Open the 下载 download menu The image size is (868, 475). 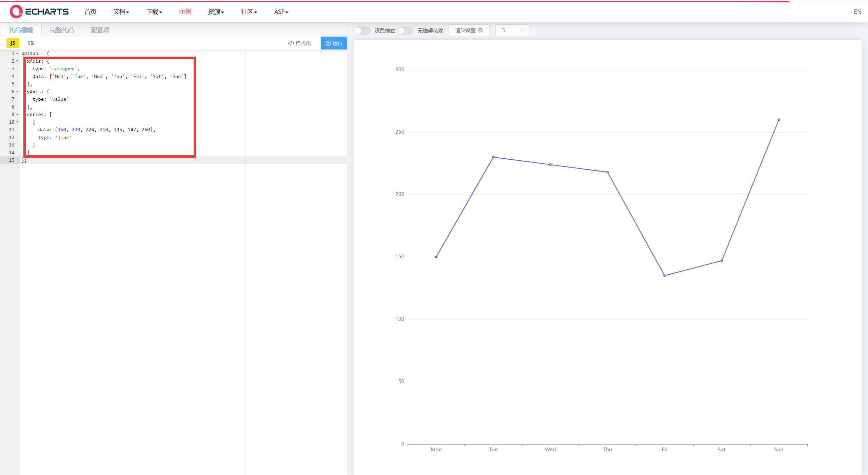tap(154, 12)
